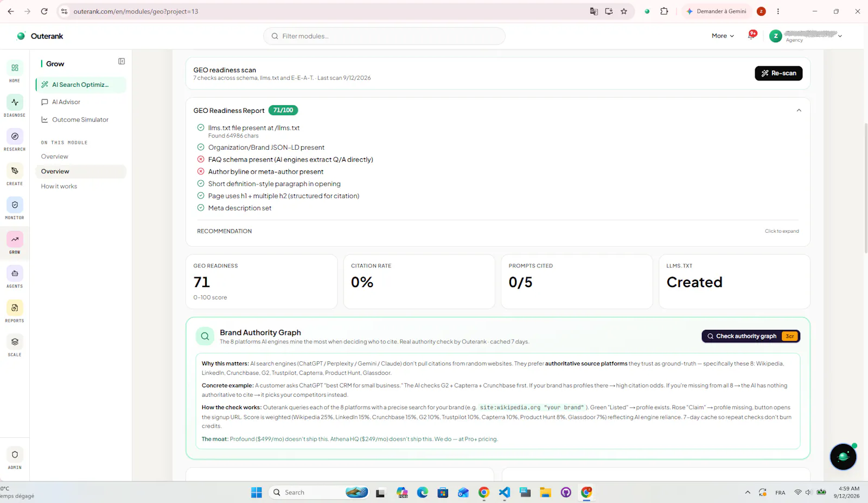Select the first Overview link

[x=55, y=156]
